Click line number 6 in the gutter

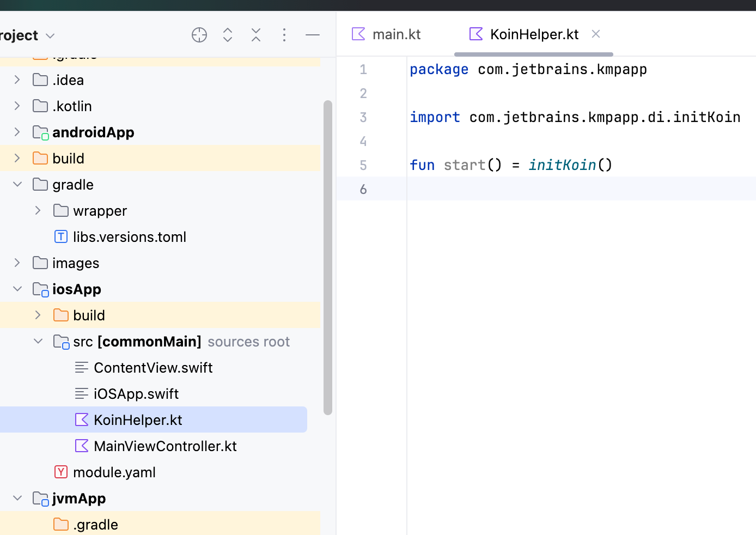click(x=363, y=189)
